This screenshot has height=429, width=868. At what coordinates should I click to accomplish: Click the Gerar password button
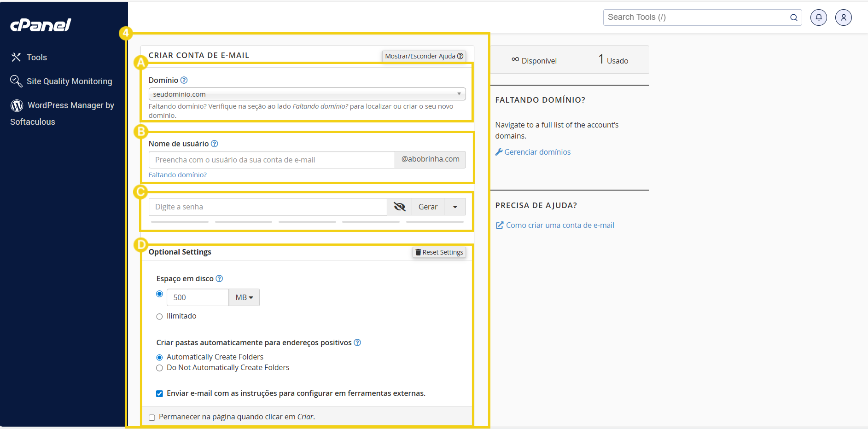428,207
